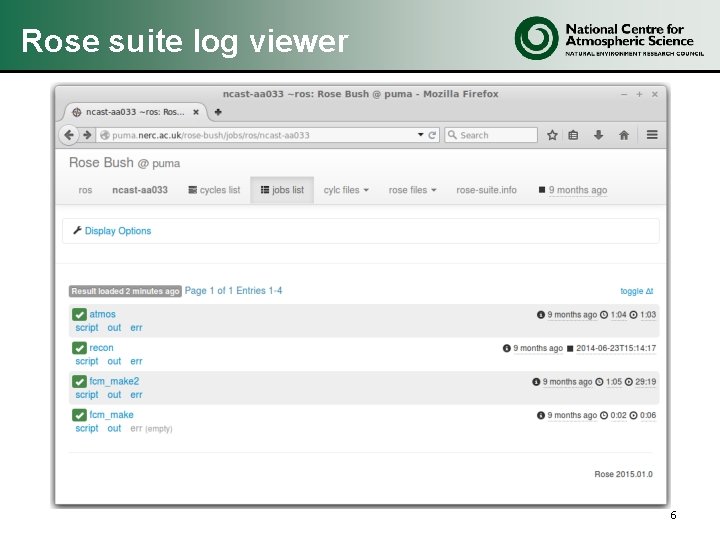Image resolution: width=720 pixels, height=540 pixels.
Task: Click the wrench icon next to Display Options
Action: coord(77,231)
